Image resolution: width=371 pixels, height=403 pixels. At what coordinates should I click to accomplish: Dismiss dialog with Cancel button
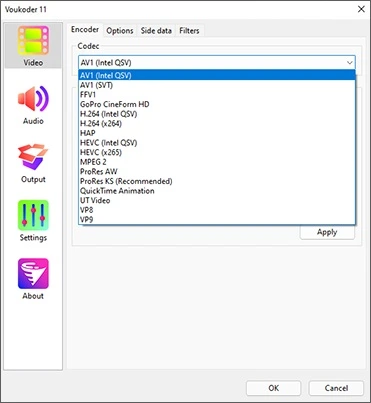tap(336, 388)
